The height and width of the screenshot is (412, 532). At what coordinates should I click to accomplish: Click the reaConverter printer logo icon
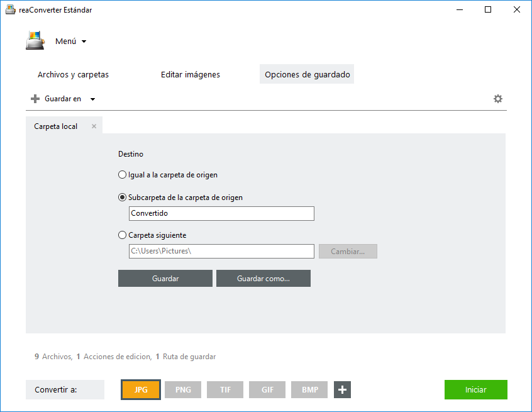pos(35,41)
